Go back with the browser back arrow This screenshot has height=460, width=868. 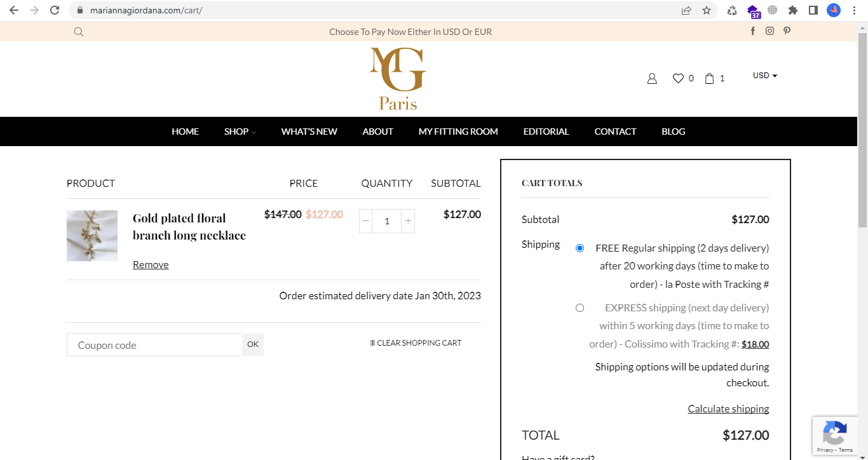pos(14,10)
